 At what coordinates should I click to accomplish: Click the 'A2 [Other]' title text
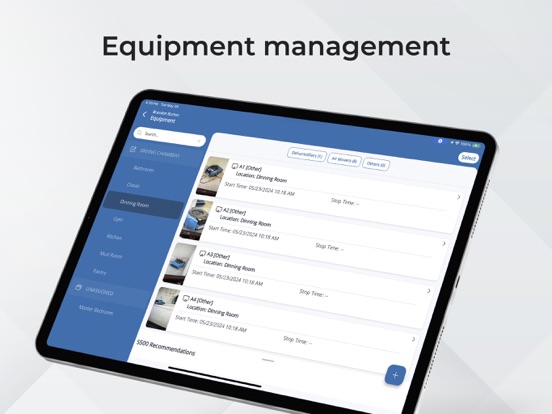click(234, 211)
